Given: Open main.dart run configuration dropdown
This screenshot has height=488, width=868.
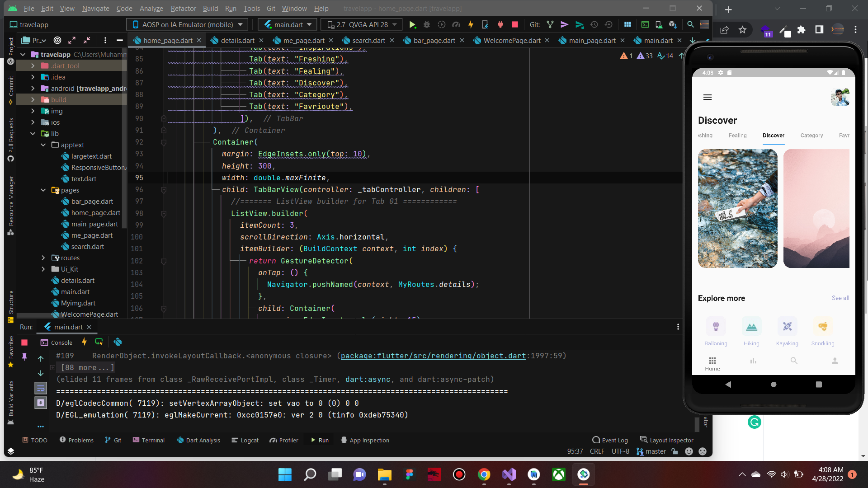Looking at the screenshot, I should pyautogui.click(x=288, y=25).
